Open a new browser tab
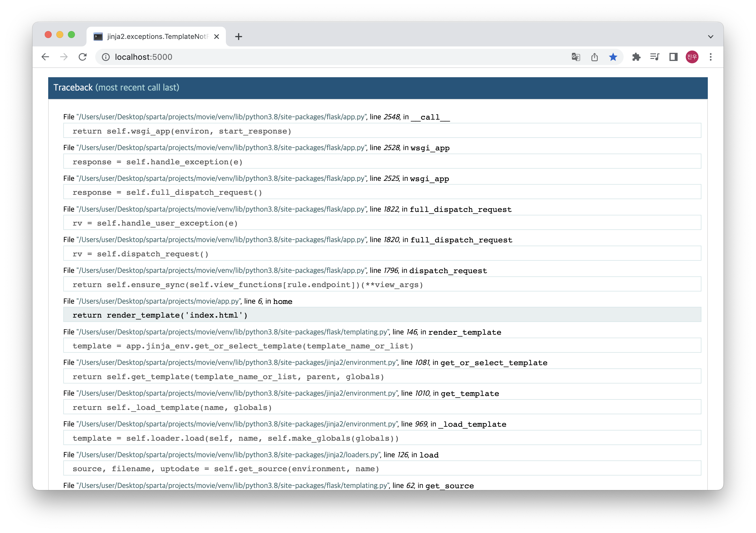The width and height of the screenshot is (756, 533). [x=238, y=37]
